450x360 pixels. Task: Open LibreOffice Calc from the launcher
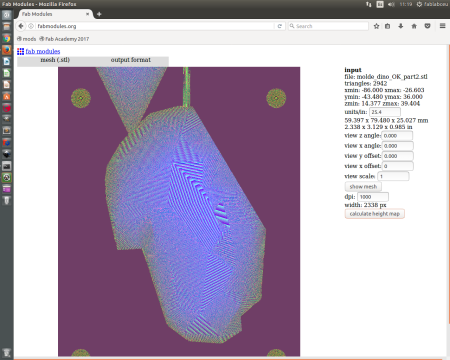[7, 73]
